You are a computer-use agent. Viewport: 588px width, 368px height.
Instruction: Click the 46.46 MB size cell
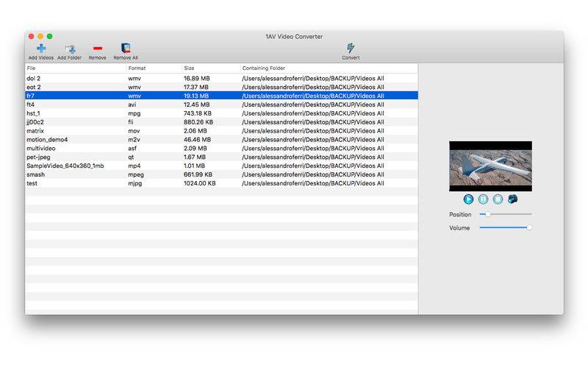tap(197, 139)
